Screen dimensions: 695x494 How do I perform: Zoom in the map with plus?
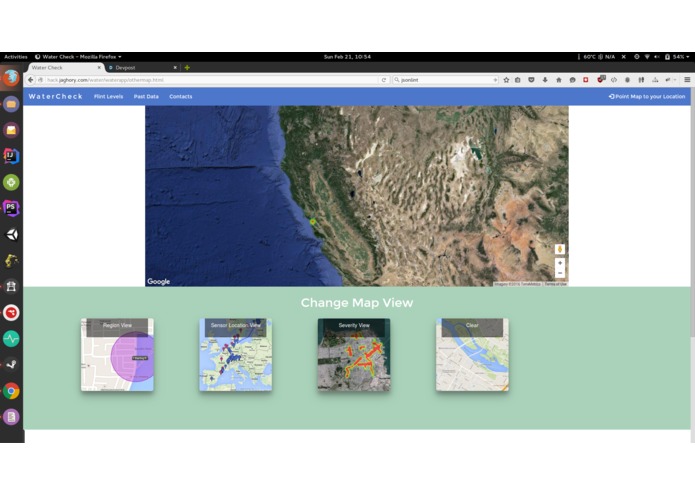coord(560,263)
